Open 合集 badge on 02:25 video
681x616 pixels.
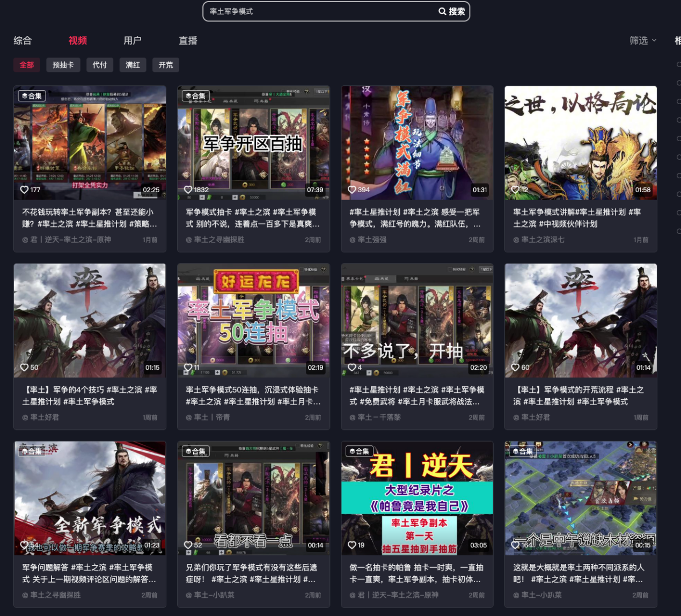(32, 96)
